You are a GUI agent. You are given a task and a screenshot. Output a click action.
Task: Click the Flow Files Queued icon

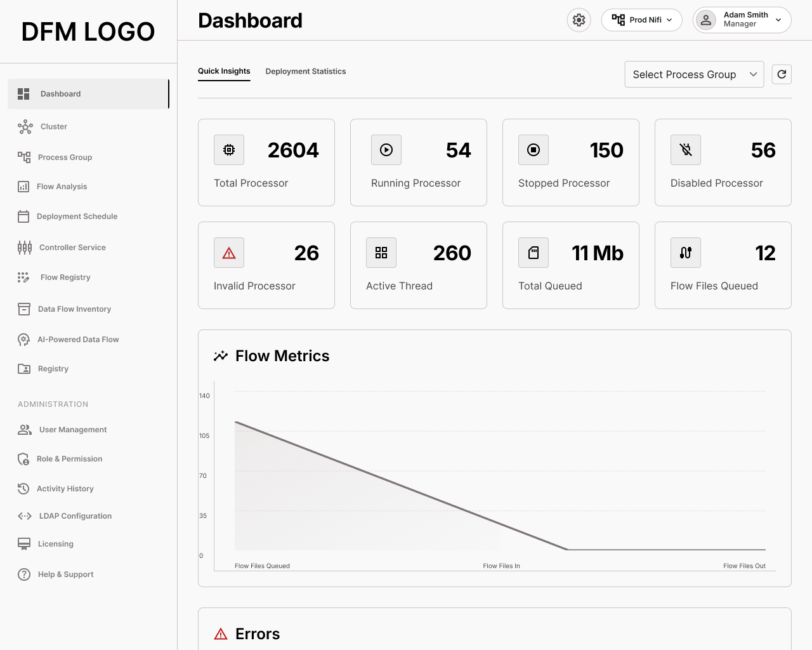(x=686, y=253)
